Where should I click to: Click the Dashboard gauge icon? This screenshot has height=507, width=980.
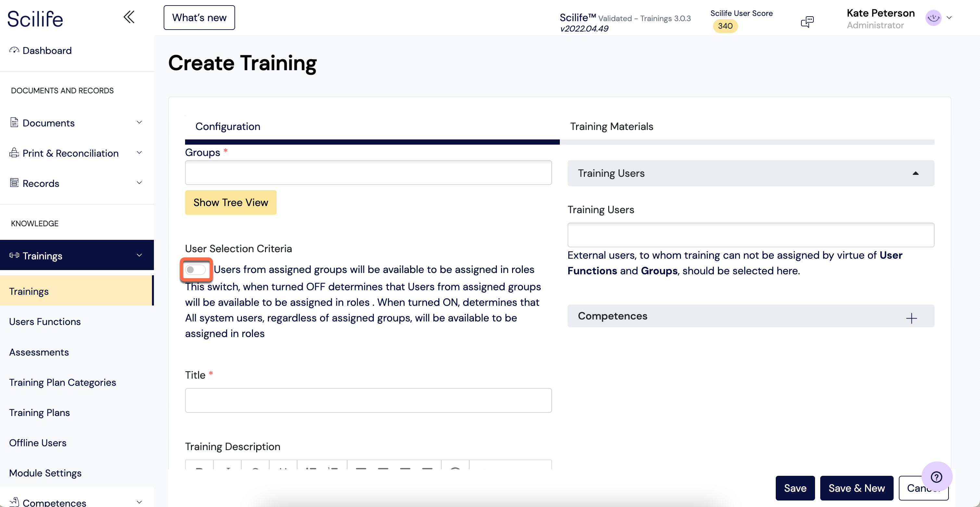(14, 50)
